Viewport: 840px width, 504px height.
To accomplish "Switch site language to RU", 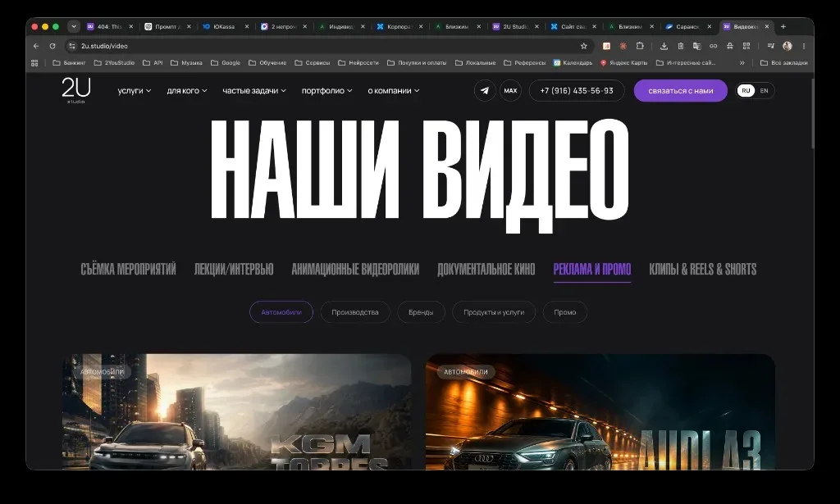I will (746, 90).
